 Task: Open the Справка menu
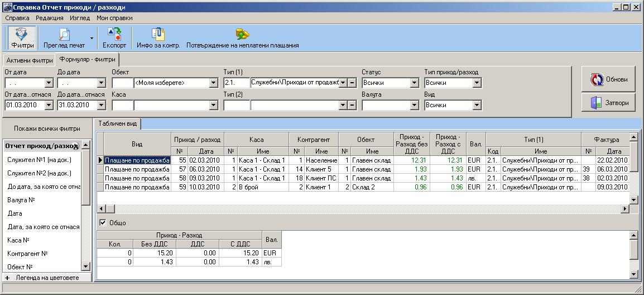coord(17,18)
